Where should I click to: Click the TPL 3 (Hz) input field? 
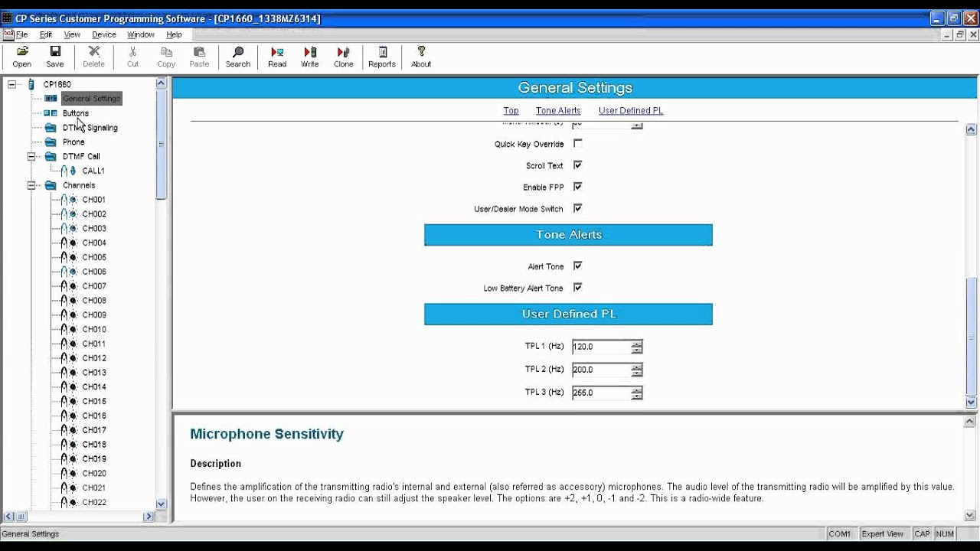click(602, 393)
